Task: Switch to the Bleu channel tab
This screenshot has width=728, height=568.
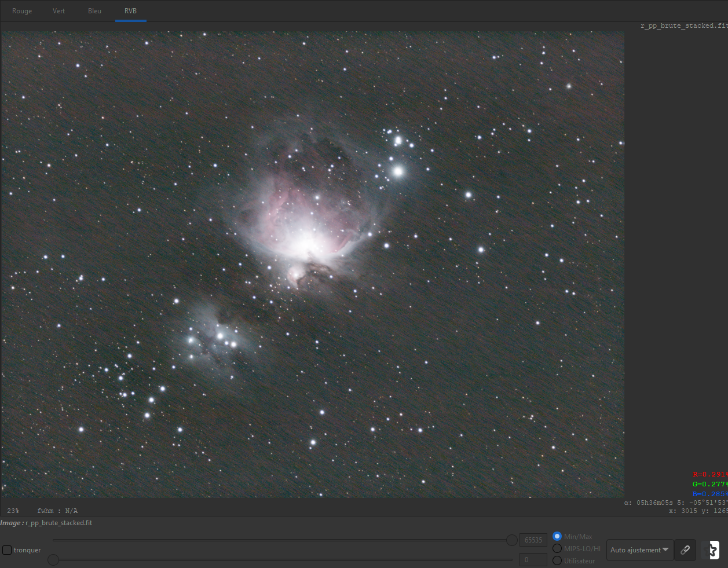Action: pyautogui.click(x=94, y=11)
